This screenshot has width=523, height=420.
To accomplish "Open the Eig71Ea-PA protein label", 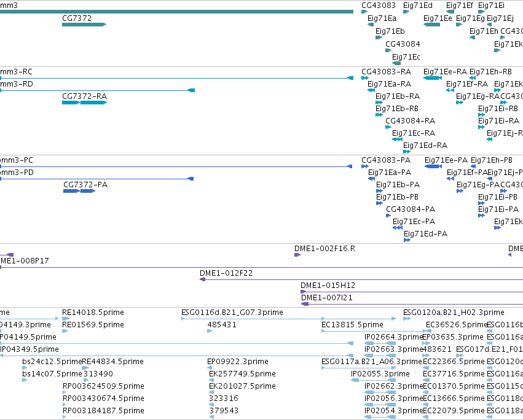I will click(x=390, y=173).
